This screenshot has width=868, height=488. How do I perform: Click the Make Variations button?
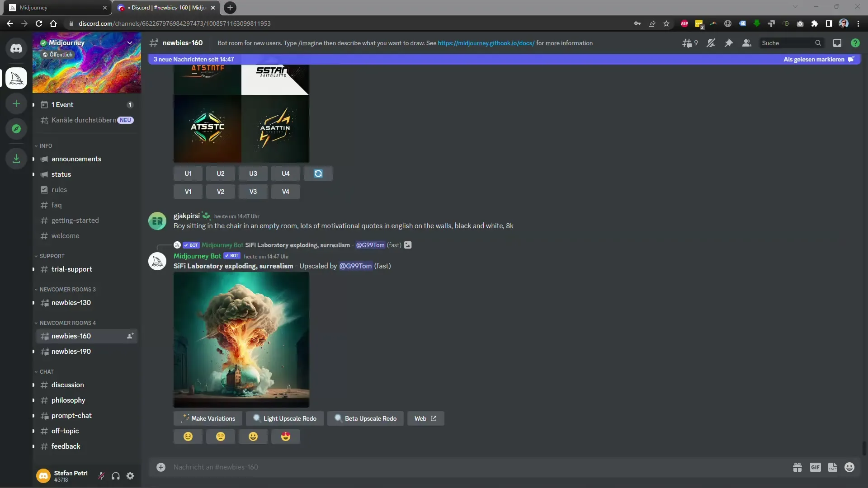coord(209,418)
